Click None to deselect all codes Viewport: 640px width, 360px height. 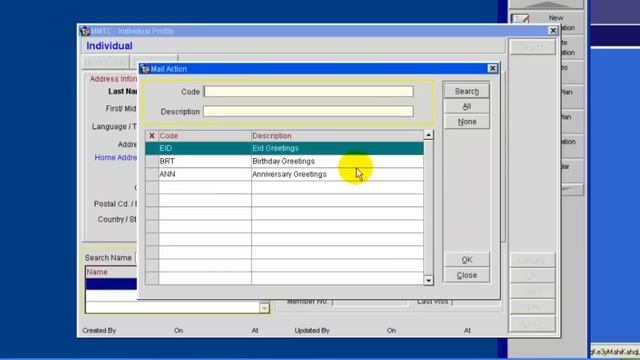pyautogui.click(x=467, y=122)
